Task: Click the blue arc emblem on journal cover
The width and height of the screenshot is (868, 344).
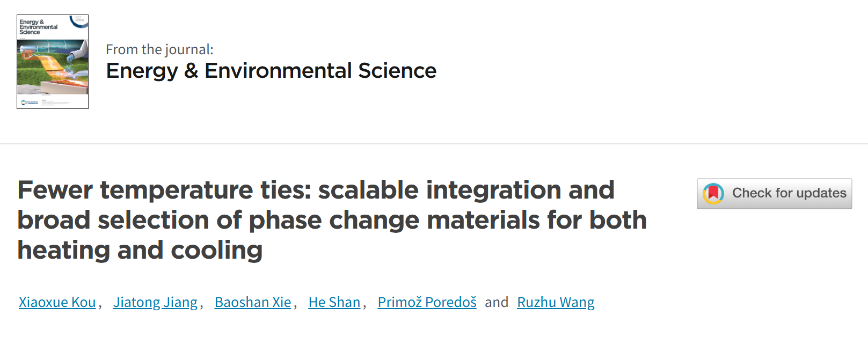Action: 79,21
